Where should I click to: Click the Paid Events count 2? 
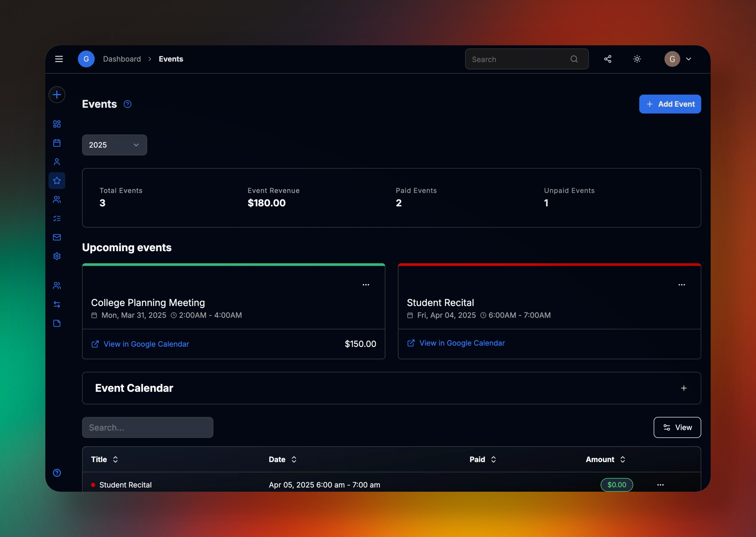(399, 203)
